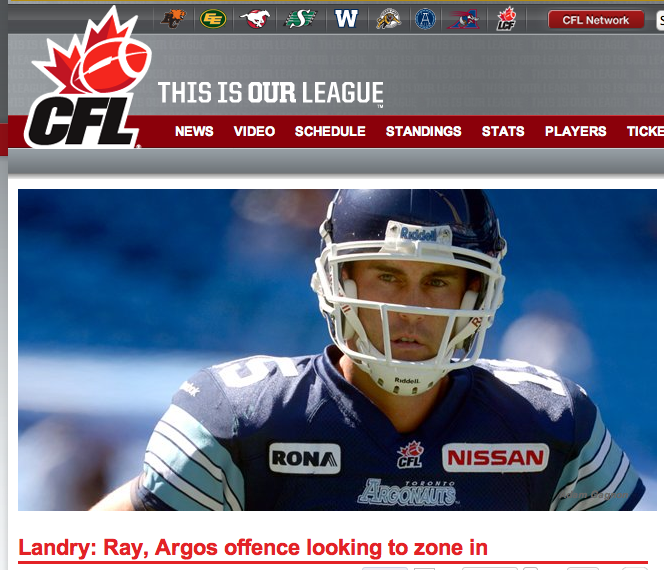Open the Winnipeg Blue Bombers W logo

[x=346, y=19]
